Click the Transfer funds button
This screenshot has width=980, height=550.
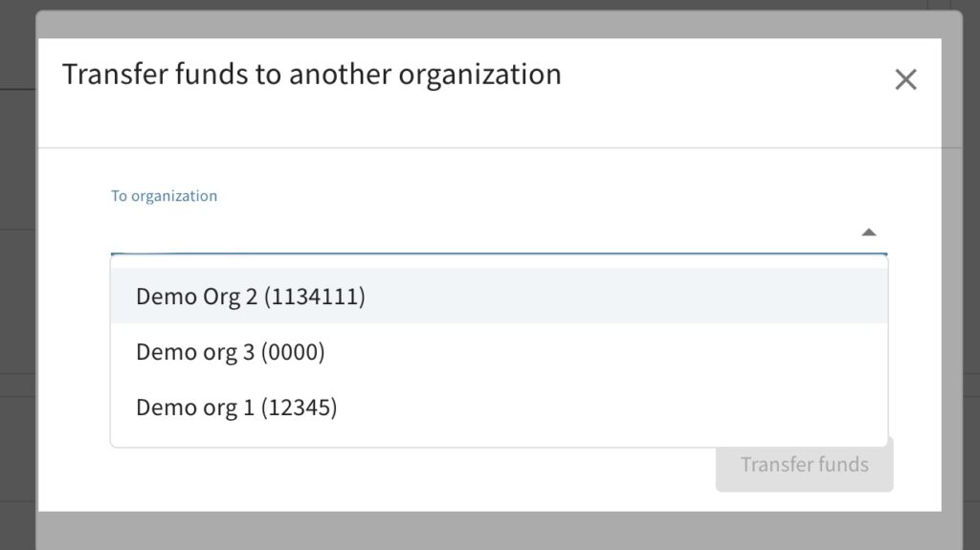coord(804,465)
